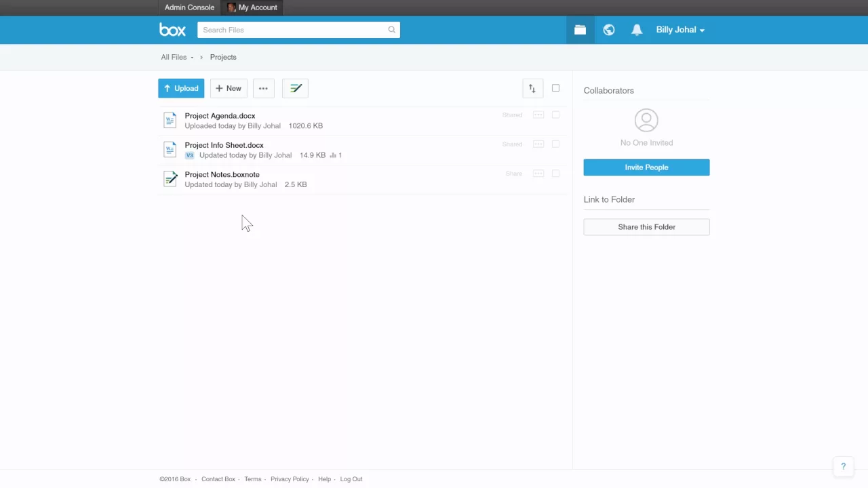Image resolution: width=868 pixels, height=488 pixels.
Task: Open the notifications bell
Action: (x=637, y=30)
